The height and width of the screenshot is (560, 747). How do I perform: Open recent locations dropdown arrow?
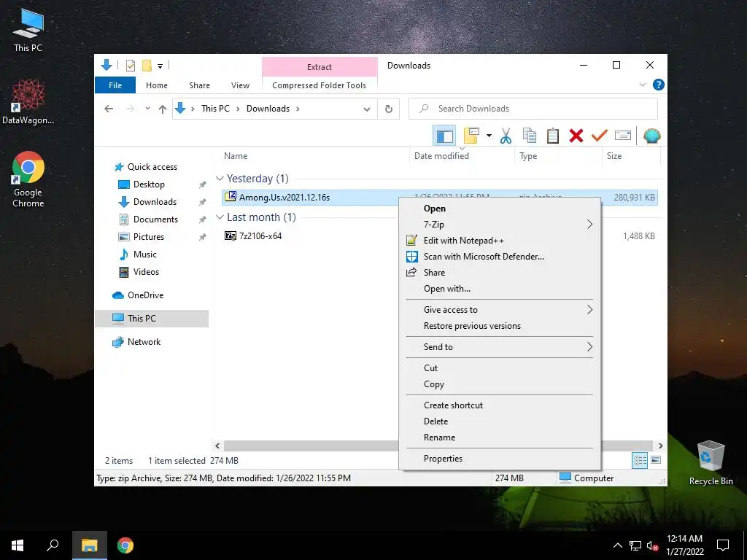pyautogui.click(x=147, y=109)
